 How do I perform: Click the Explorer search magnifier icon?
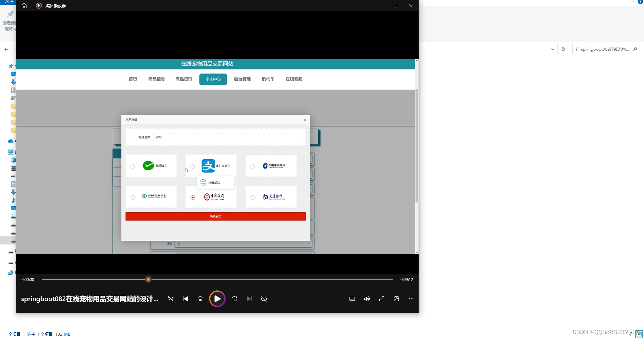tap(635, 49)
